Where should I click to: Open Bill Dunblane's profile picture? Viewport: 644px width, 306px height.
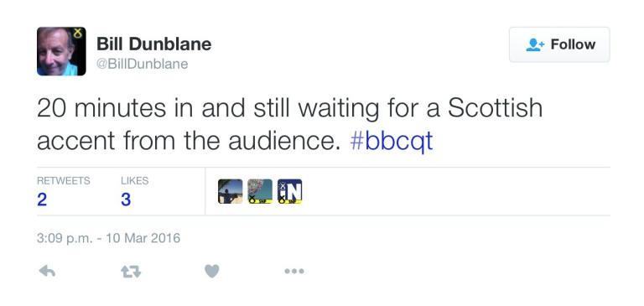click(x=61, y=51)
